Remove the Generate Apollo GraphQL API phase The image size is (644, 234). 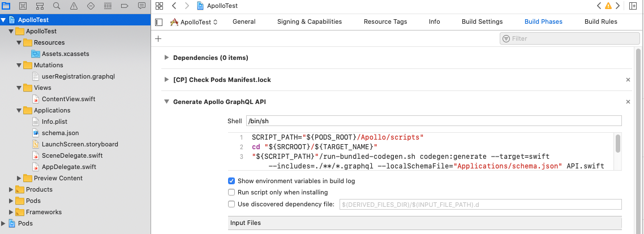pos(628,102)
